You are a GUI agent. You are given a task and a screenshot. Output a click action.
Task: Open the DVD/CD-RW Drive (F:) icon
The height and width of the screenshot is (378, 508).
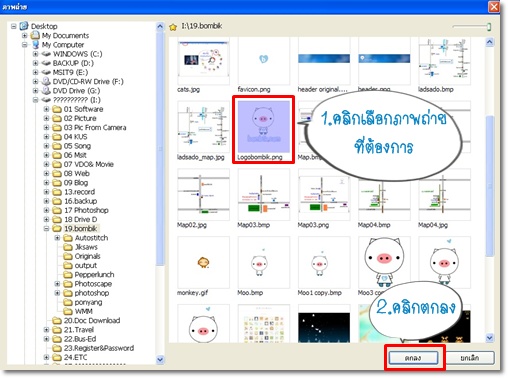point(46,82)
